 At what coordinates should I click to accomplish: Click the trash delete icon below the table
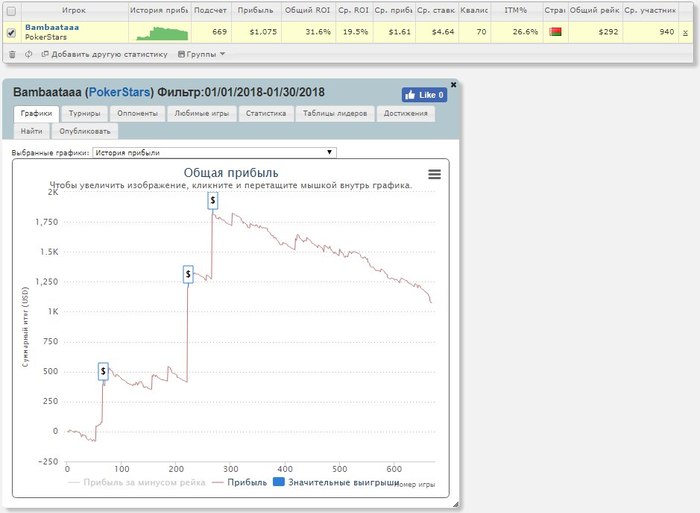point(12,54)
